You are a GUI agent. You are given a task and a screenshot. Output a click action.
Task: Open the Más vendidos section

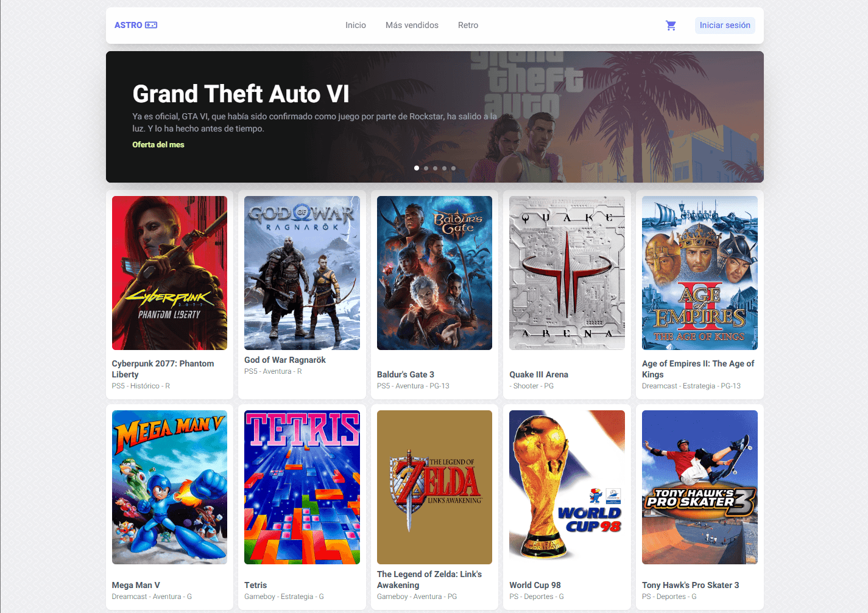(x=412, y=26)
